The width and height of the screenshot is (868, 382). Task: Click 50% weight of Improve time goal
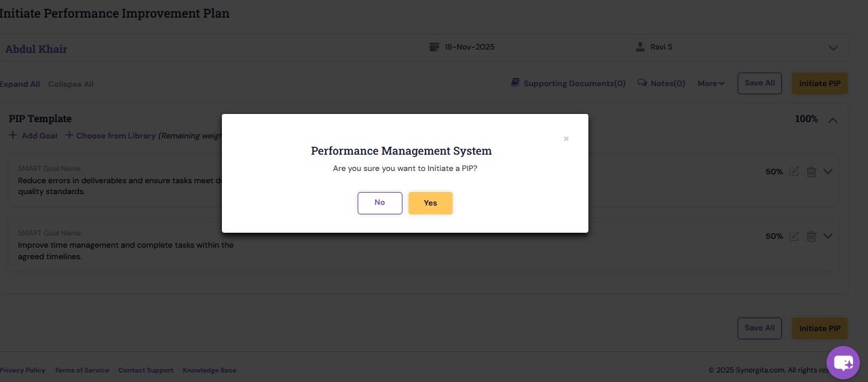[774, 236]
